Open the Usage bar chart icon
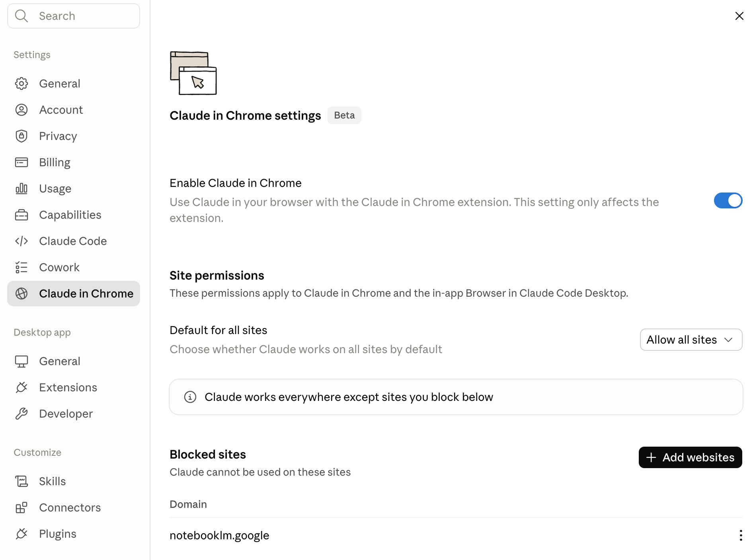The width and height of the screenshot is (753, 560). [x=21, y=189]
